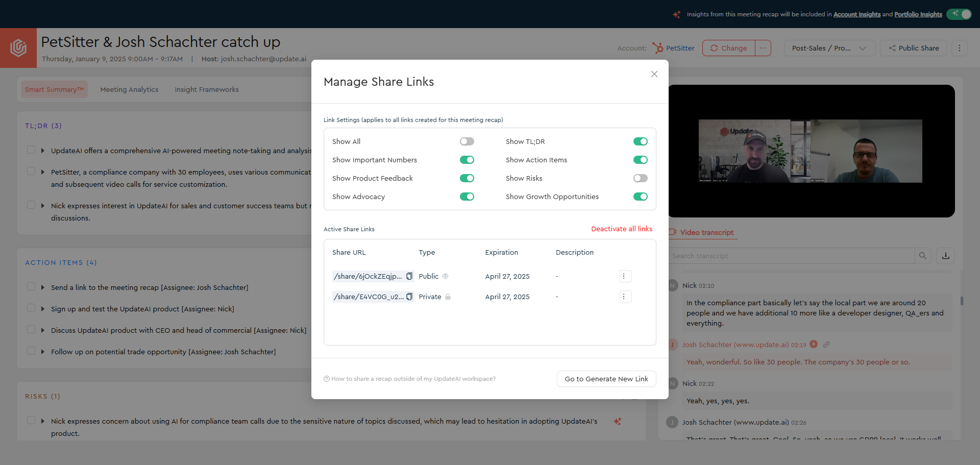Image resolution: width=980 pixels, height=465 pixels.
Task: Check the 'UpdateAI offers a comprehensive' TL;DR item
Action: coord(31,150)
